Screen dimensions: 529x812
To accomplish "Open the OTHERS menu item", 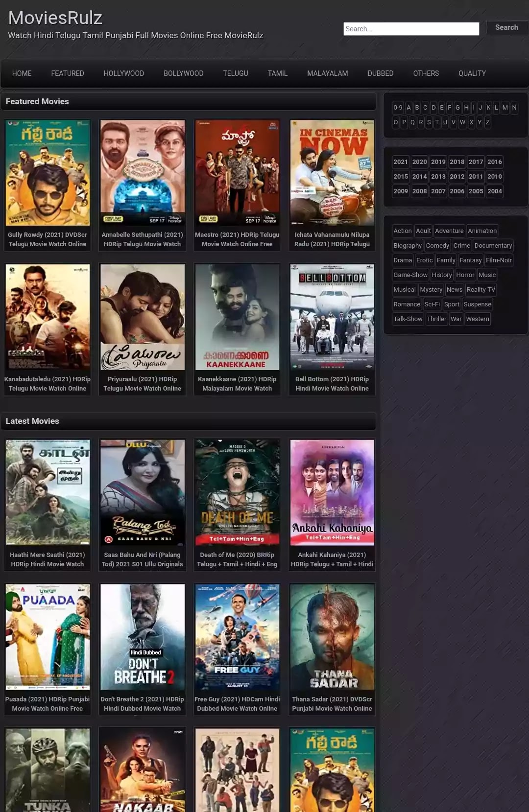I will pos(426,73).
